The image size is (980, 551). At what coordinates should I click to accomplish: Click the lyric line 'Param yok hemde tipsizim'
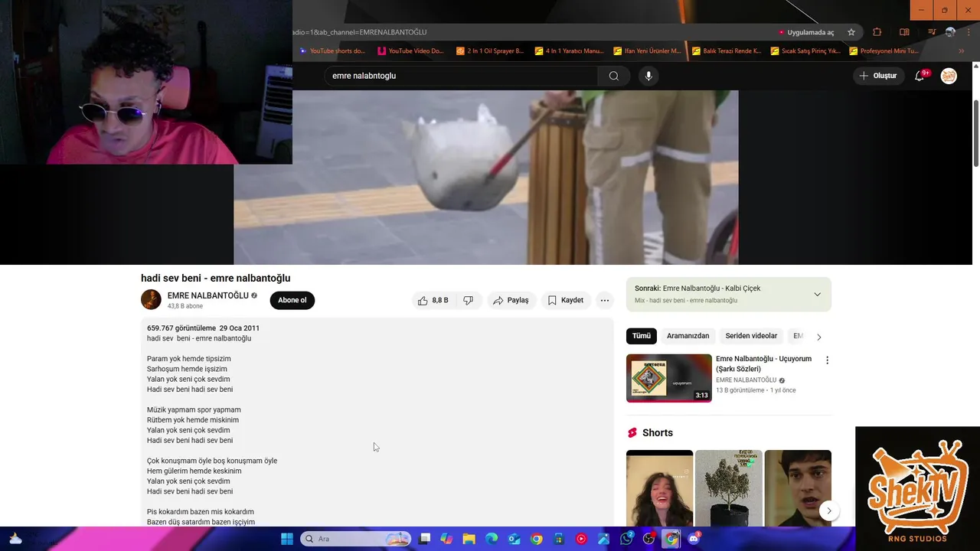tap(189, 359)
